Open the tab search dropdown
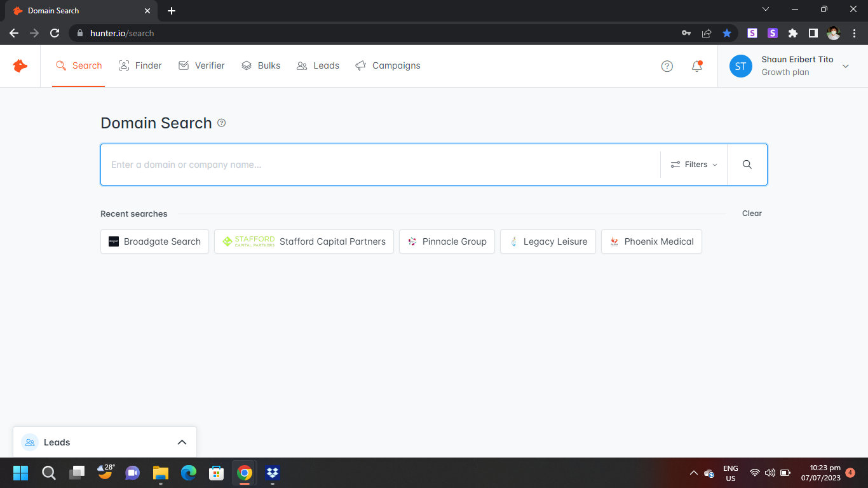The height and width of the screenshot is (488, 868). coord(766,10)
